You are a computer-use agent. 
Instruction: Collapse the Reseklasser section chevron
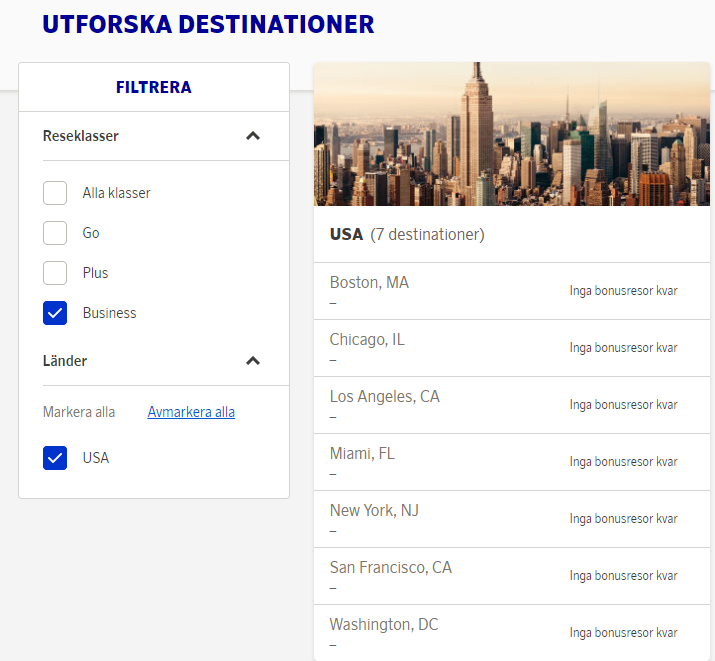coord(253,136)
